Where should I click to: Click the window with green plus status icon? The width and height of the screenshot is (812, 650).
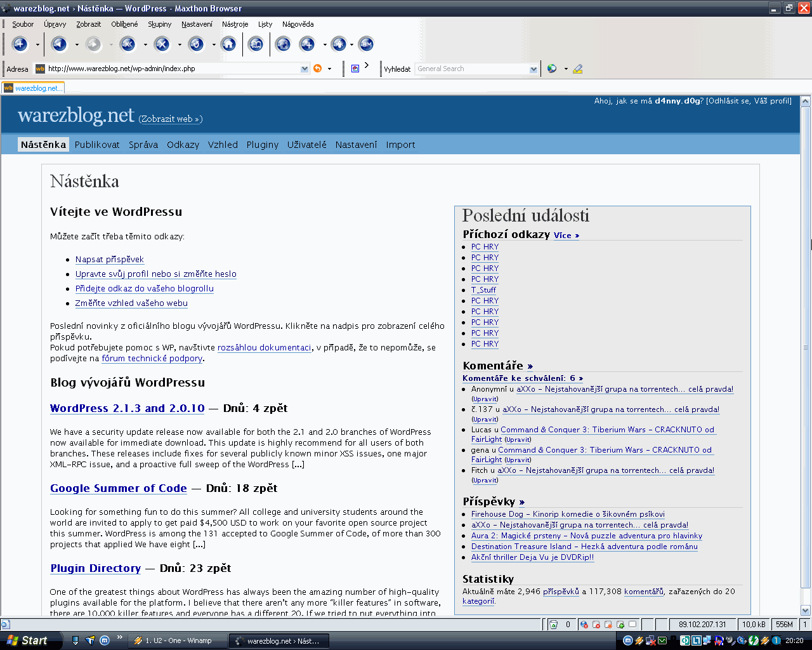(x=620, y=625)
